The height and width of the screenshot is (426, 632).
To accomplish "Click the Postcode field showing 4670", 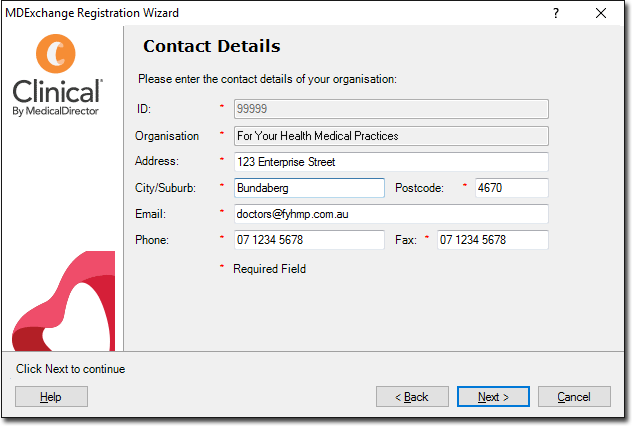I will pos(511,187).
